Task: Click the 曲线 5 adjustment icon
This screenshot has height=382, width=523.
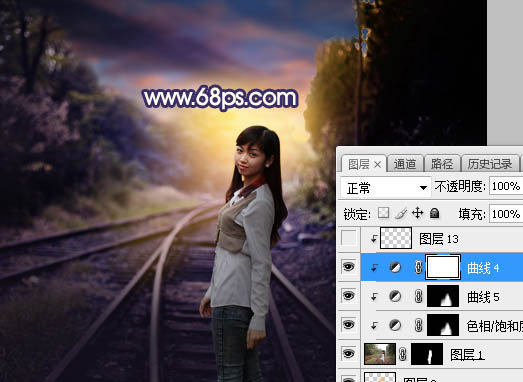Action: pos(395,296)
